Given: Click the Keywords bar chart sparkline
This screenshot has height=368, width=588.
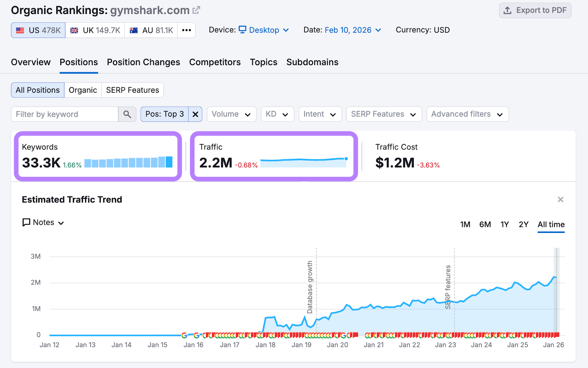Looking at the screenshot, I should point(128,162).
